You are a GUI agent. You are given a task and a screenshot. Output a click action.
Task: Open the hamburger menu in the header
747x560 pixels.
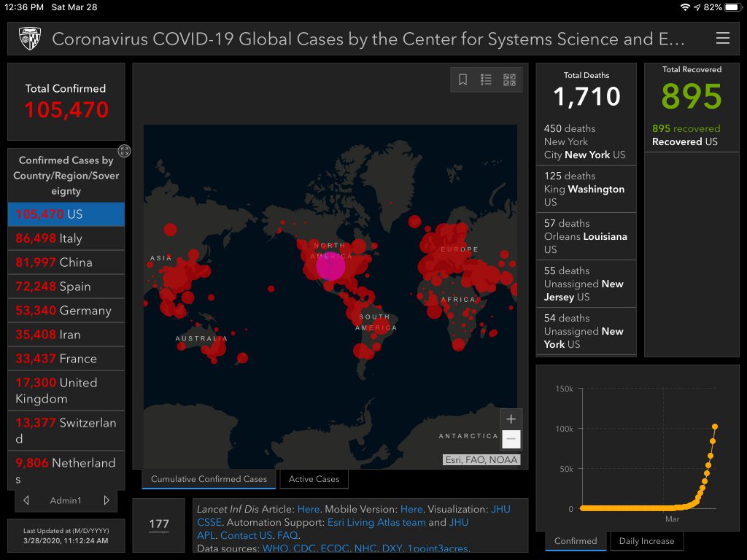point(722,39)
